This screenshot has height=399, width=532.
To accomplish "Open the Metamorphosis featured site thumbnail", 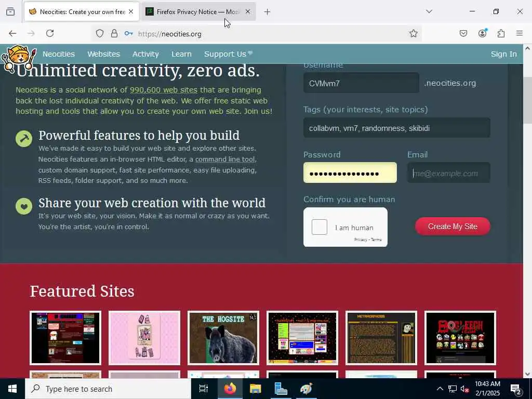I will (381, 338).
